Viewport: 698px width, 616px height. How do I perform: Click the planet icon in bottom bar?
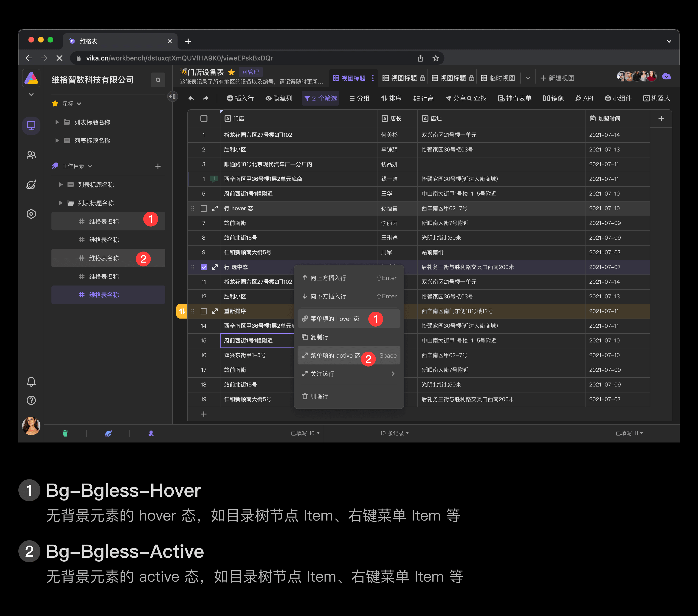click(108, 433)
